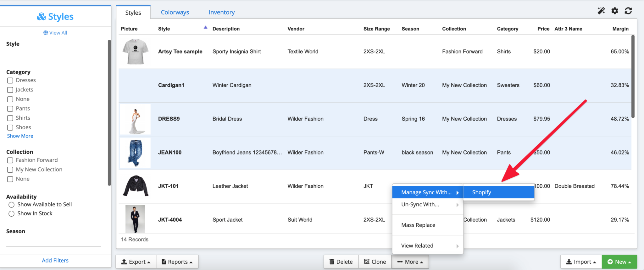The width and height of the screenshot is (644, 270).
Task: Check the Dresses category checkbox
Action: click(10, 80)
